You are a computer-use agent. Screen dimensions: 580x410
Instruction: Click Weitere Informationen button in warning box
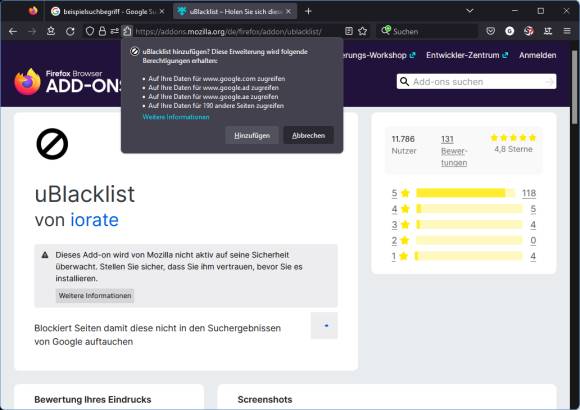(x=95, y=296)
